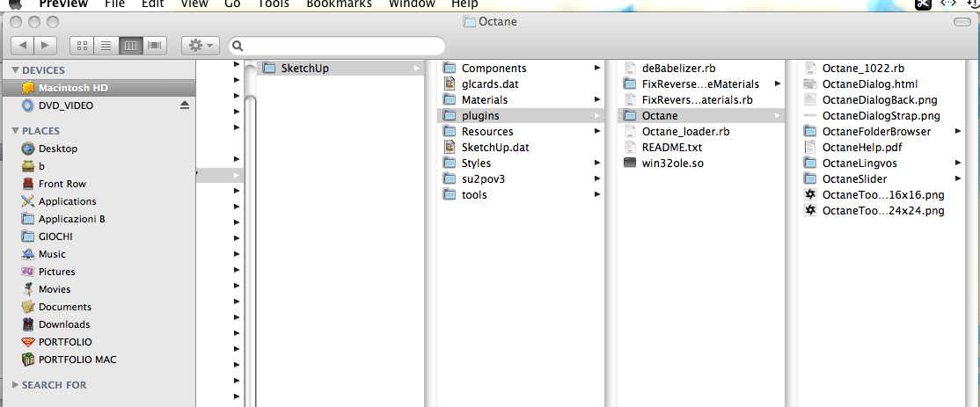Go back with the left arrow button
Screen dimensions: 980x407
point(23,46)
